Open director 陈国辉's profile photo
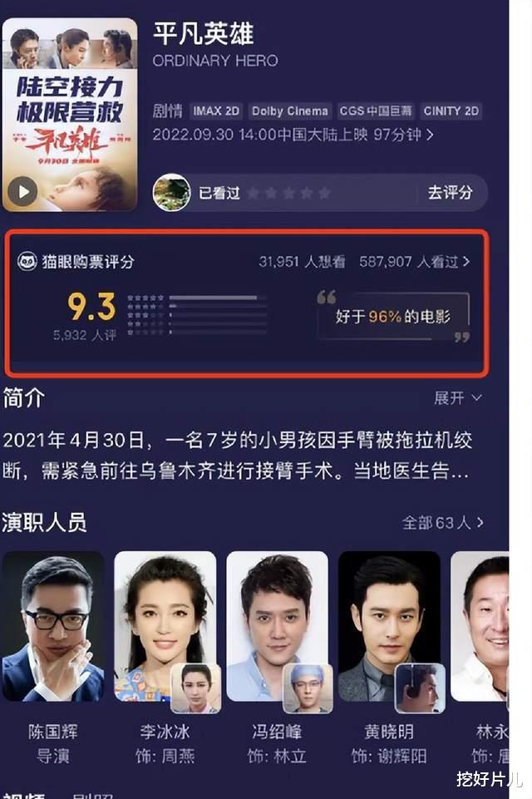 pyautogui.click(x=53, y=626)
